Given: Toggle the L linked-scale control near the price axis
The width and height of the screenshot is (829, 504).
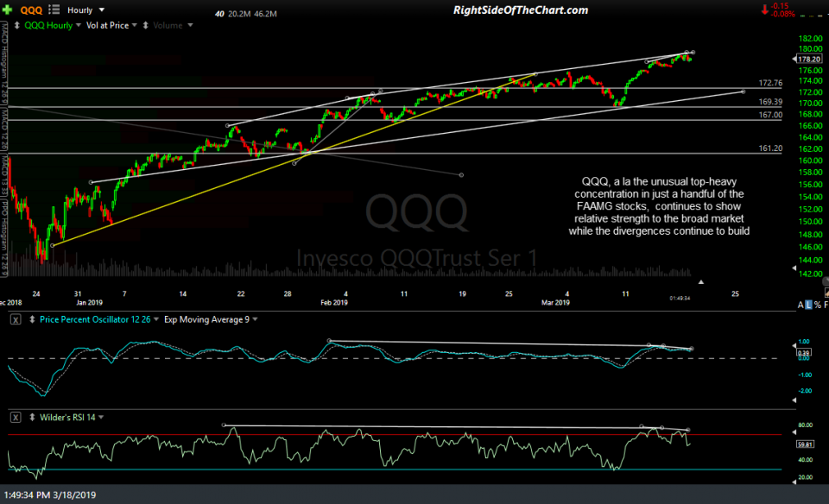Looking at the screenshot, I should (808, 304).
